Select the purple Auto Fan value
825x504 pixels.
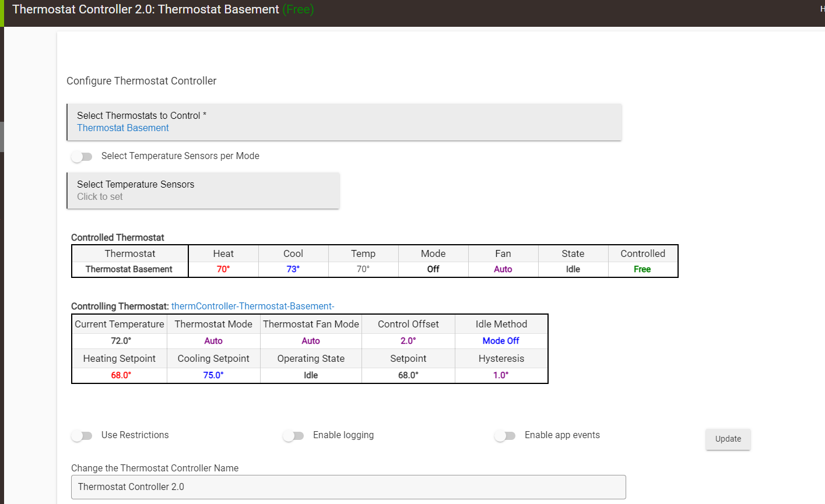(x=503, y=269)
